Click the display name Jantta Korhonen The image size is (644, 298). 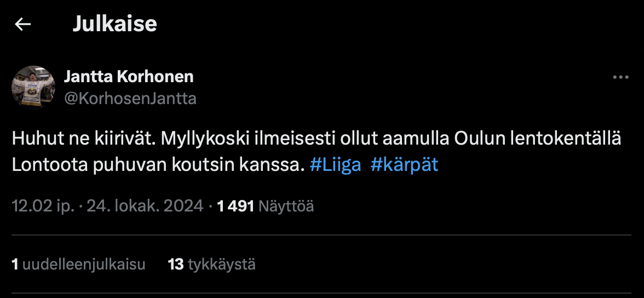tap(129, 77)
